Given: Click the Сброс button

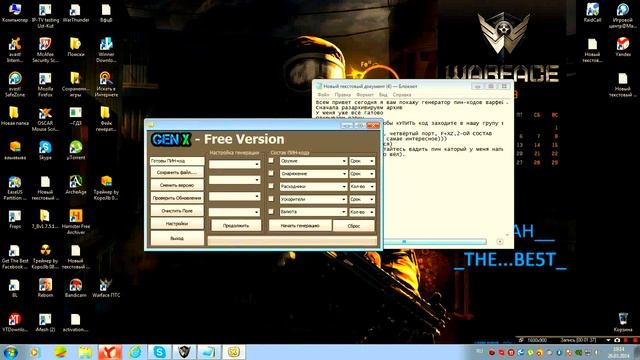Looking at the screenshot, I should tap(353, 225).
